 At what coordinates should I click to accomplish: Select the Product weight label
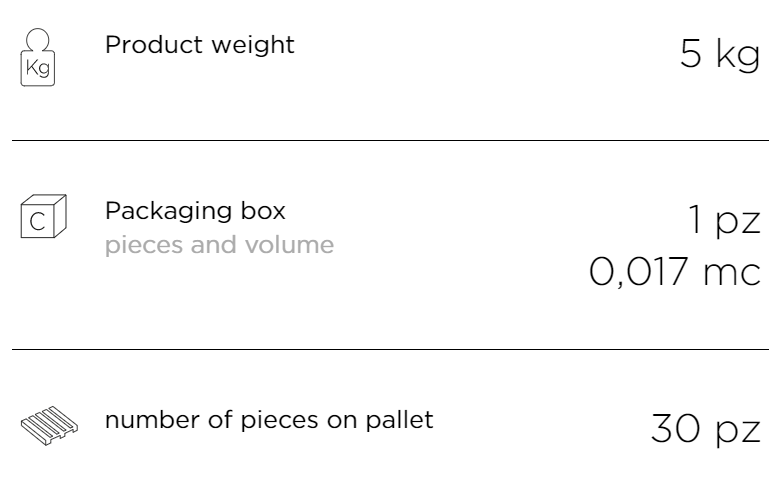coord(200,45)
